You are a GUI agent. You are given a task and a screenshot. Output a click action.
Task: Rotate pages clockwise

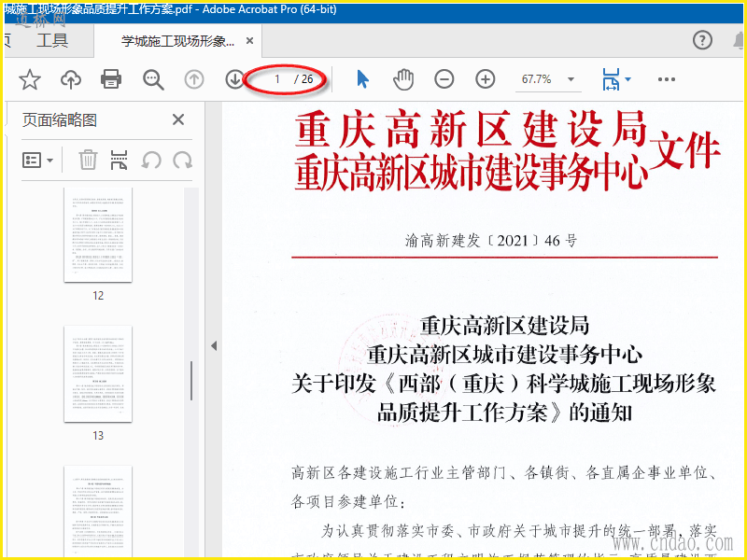182,160
